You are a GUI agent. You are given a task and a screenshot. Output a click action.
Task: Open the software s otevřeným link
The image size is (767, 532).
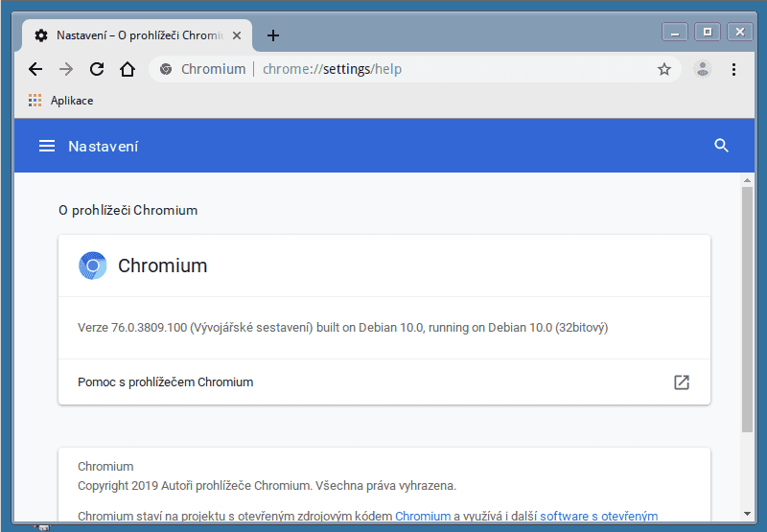pos(598,516)
